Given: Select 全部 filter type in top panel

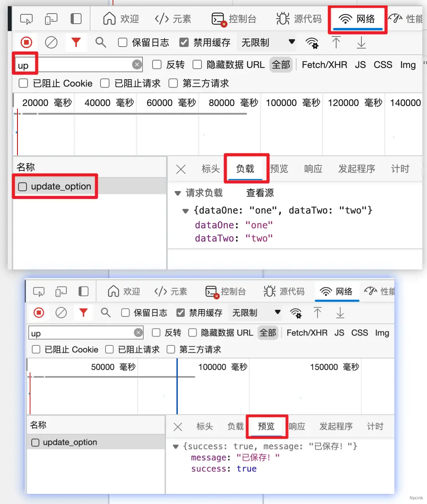Looking at the screenshot, I should pos(281,64).
